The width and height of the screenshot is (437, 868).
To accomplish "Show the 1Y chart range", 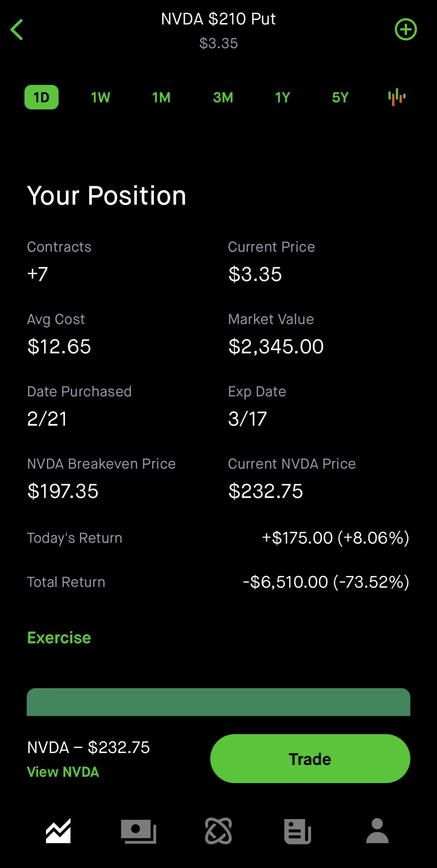I will point(283,98).
